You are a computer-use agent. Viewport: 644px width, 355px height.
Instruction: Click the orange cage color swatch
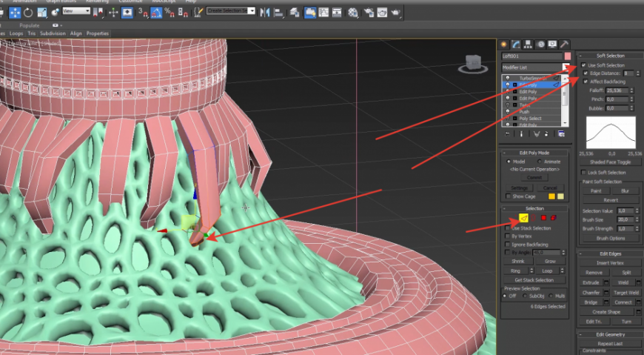click(551, 196)
